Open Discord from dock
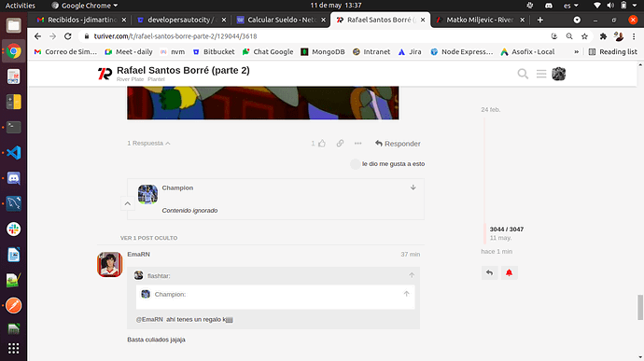The height and width of the screenshot is (361, 644). point(14,178)
